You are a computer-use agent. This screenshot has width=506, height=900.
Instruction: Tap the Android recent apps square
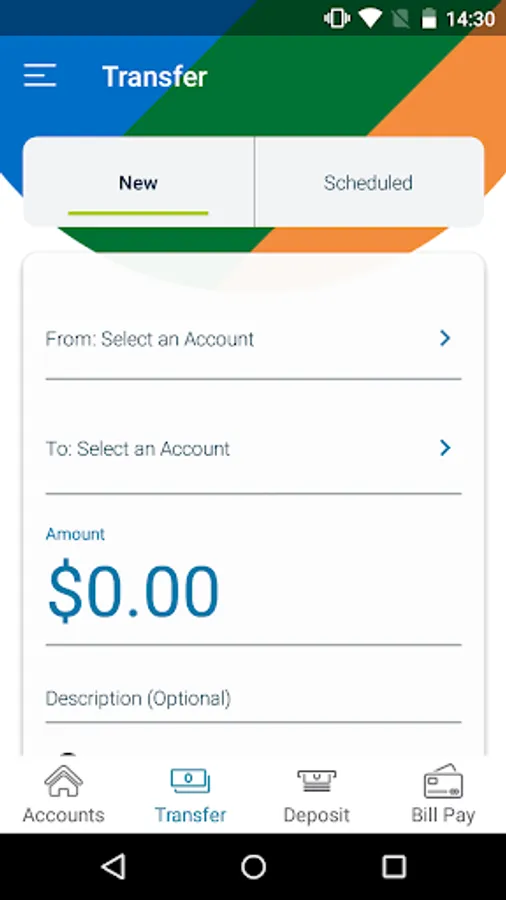click(x=394, y=867)
